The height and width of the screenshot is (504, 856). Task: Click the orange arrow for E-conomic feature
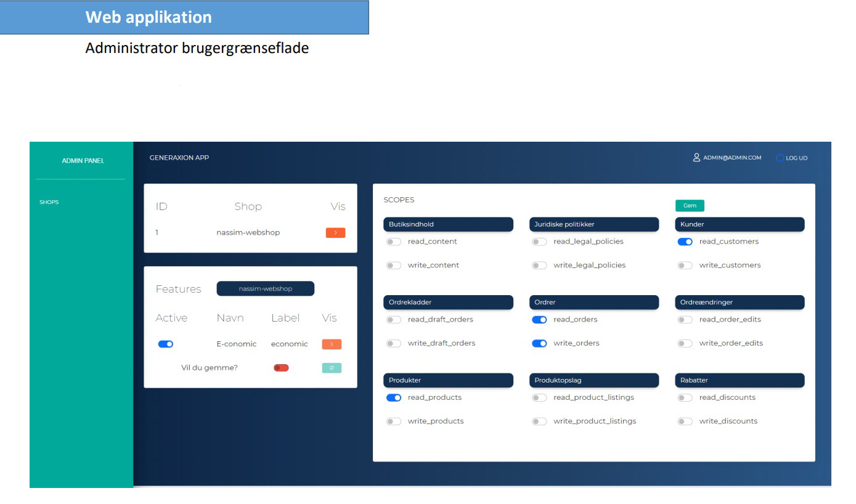(331, 344)
